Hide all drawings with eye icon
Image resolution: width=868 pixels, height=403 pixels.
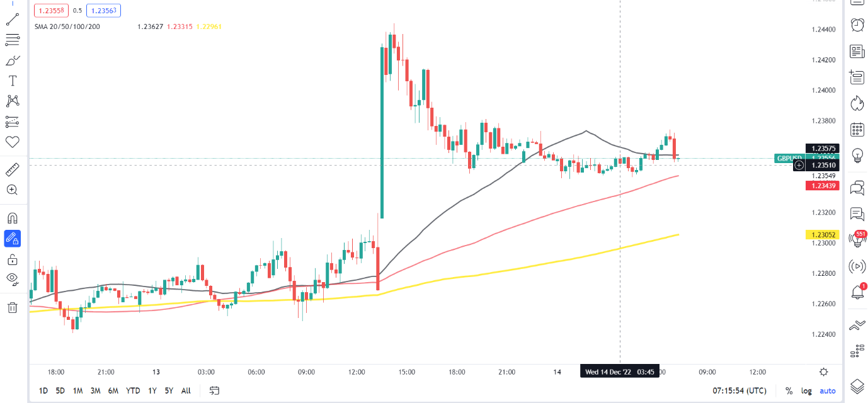point(12,279)
